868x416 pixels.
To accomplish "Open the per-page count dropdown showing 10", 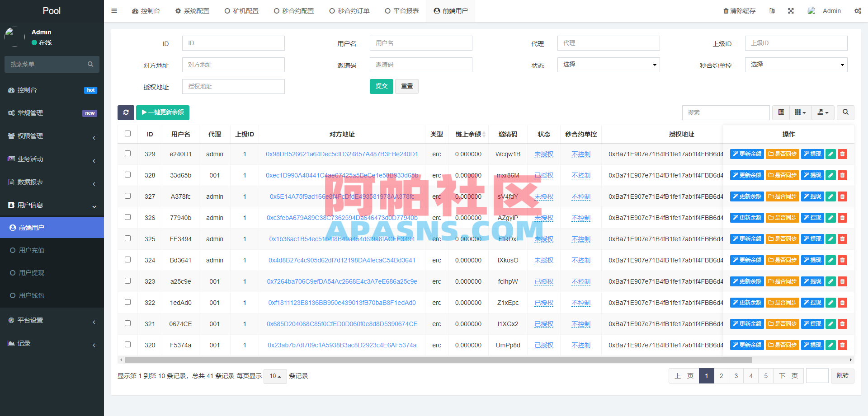I will click(275, 376).
